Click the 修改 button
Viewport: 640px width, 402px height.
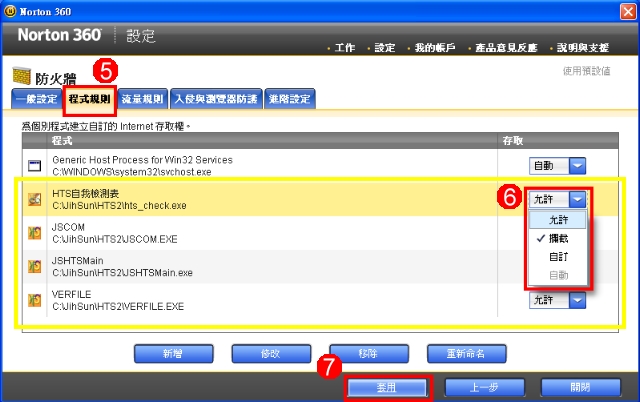[x=271, y=353]
